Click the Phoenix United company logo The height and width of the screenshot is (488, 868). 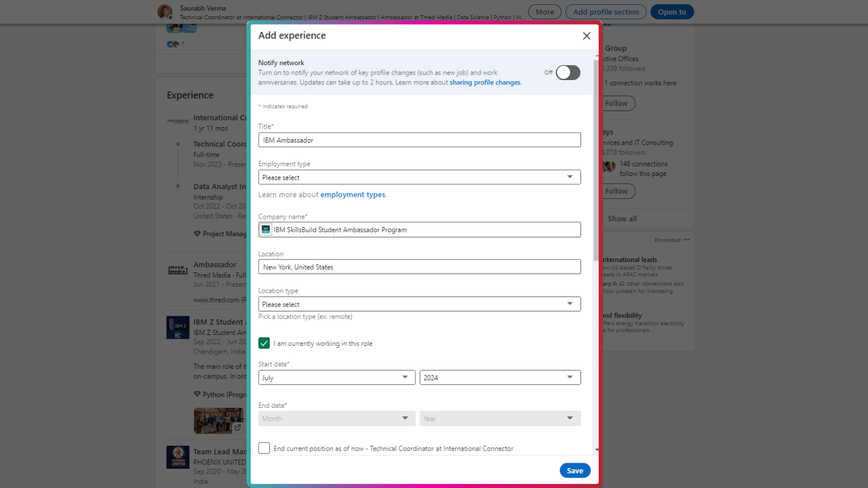tap(178, 457)
